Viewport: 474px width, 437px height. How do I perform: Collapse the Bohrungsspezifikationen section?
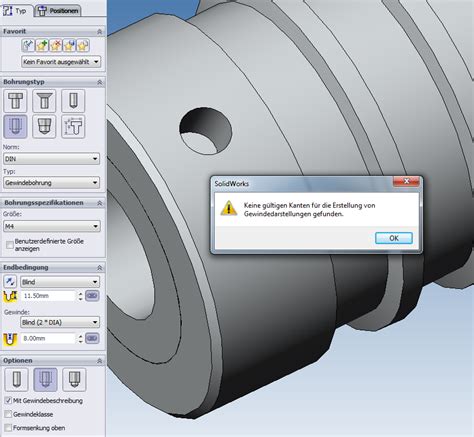coord(99,203)
